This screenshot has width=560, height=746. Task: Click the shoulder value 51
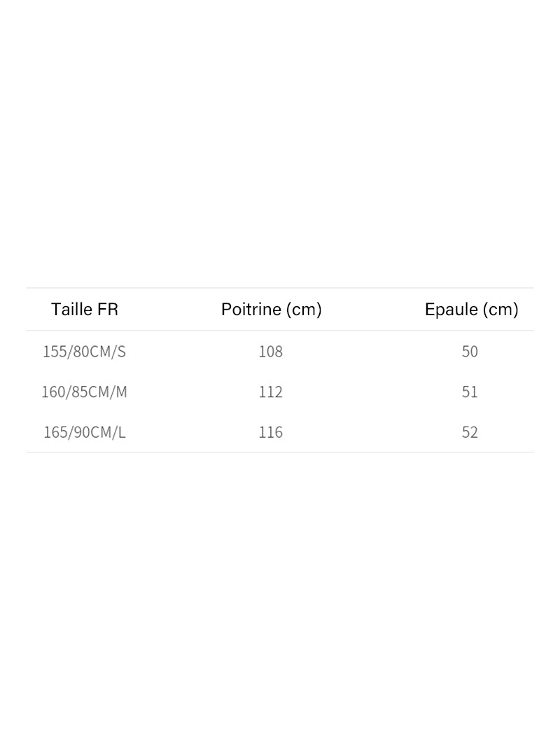click(470, 392)
